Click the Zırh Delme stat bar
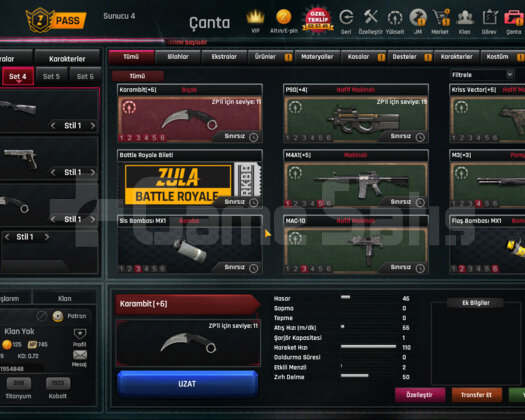Viewport: 525px width, 420px height. click(368, 376)
